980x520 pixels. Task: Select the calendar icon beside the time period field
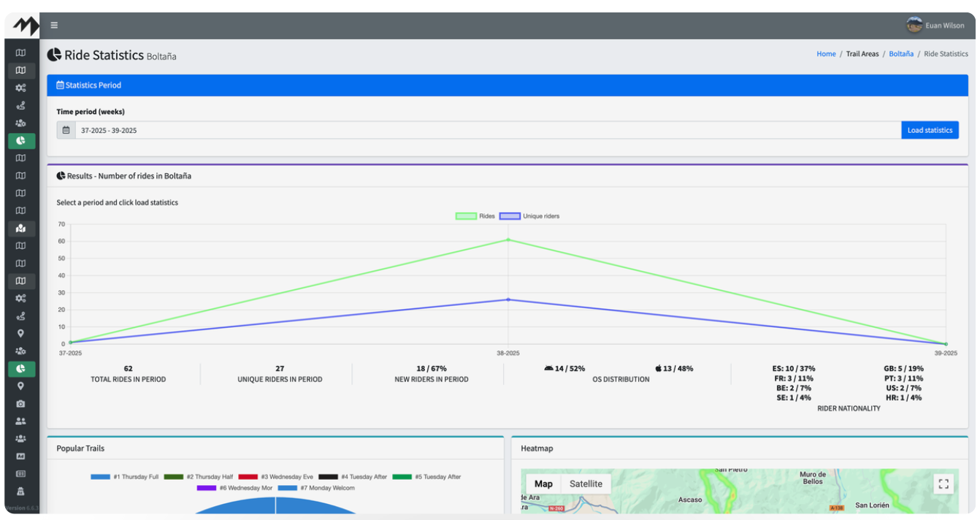coord(65,129)
